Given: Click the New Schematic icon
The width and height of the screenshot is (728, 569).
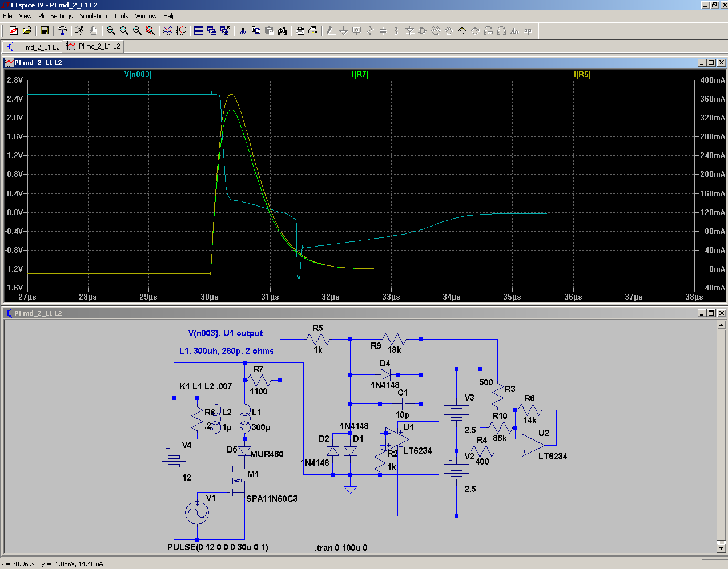Looking at the screenshot, I should pyautogui.click(x=14, y=31).
